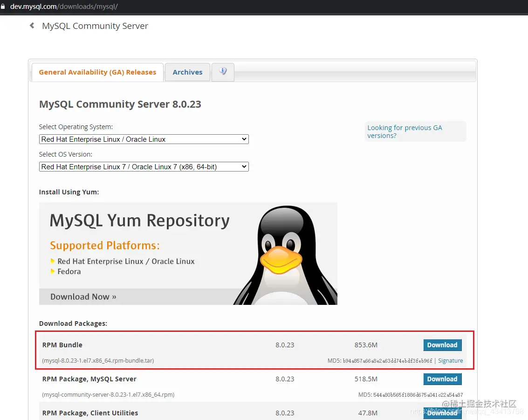Click Download Now on the Yum banner

pyautogui.click(x=83, y=297)
